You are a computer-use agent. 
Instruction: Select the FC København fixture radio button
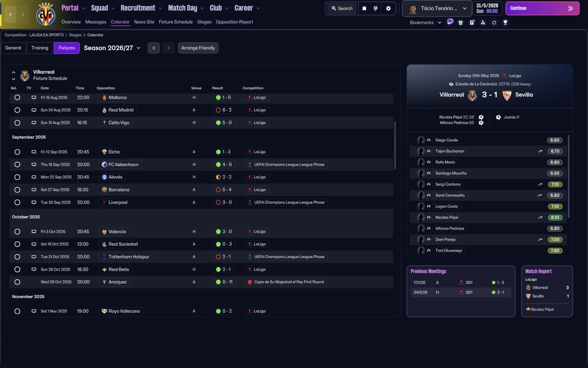(x=17, y=165)
